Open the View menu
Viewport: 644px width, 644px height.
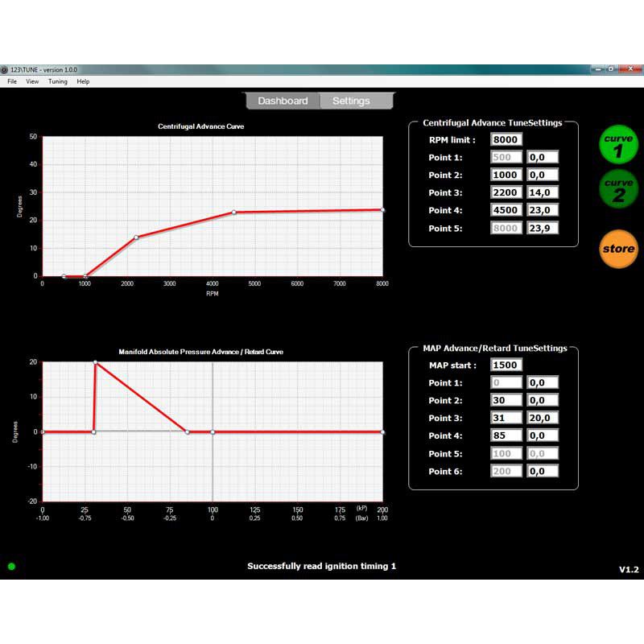tap(32, 81)
